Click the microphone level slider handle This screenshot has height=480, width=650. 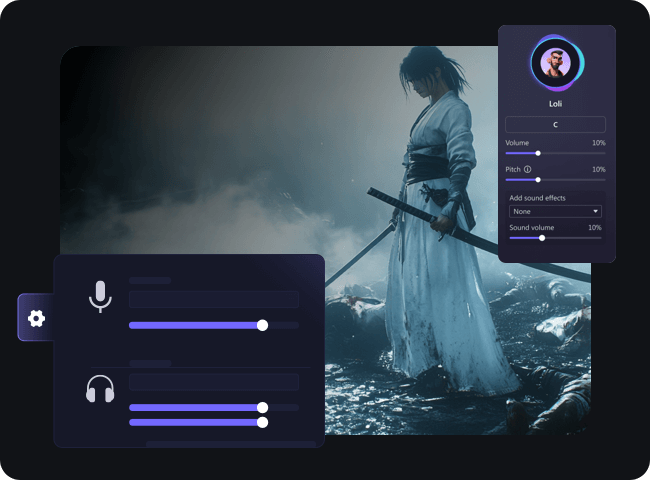262,325
